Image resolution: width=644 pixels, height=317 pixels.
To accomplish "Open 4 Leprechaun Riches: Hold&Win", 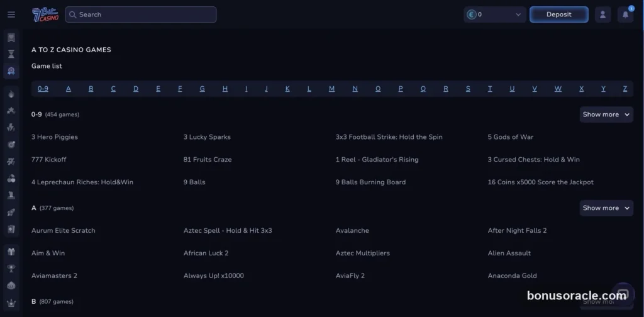I will point(82,182).
